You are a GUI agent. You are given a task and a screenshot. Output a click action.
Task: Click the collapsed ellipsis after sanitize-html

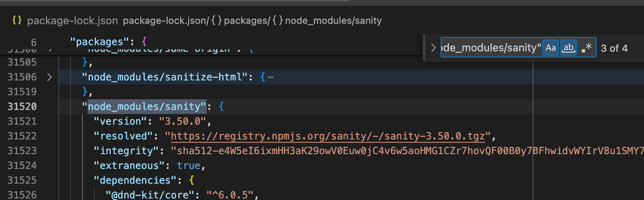(x=271, y=77)
